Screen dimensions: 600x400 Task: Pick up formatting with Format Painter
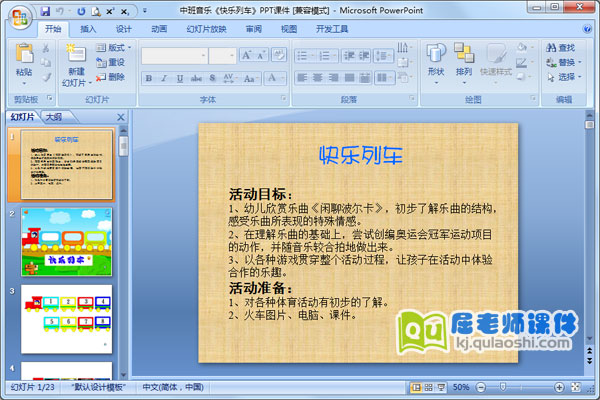coord(46,77)
